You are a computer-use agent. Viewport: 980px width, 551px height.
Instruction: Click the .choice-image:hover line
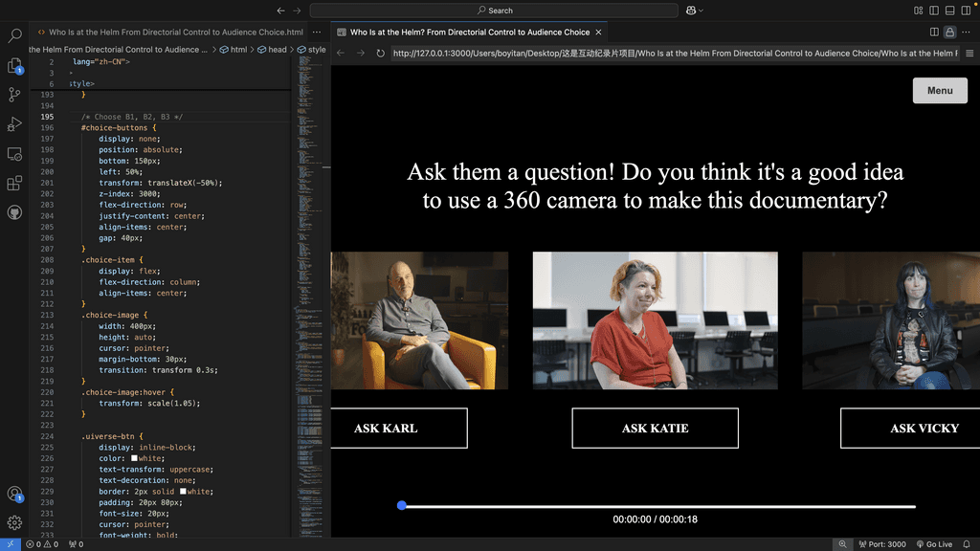(127, 392)
